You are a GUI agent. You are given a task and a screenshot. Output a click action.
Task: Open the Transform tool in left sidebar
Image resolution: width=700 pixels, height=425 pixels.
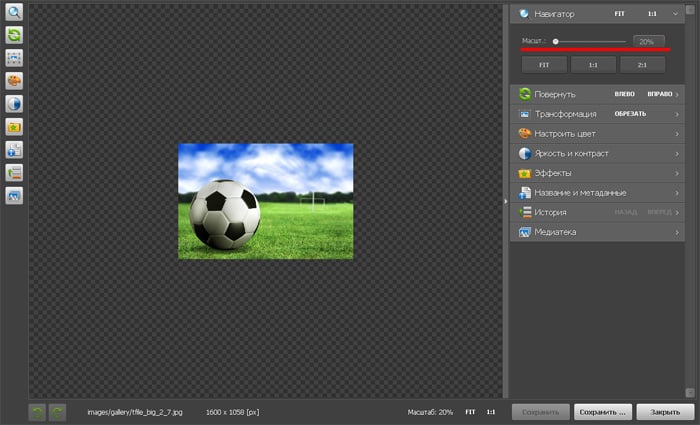[x=15, y=59]
